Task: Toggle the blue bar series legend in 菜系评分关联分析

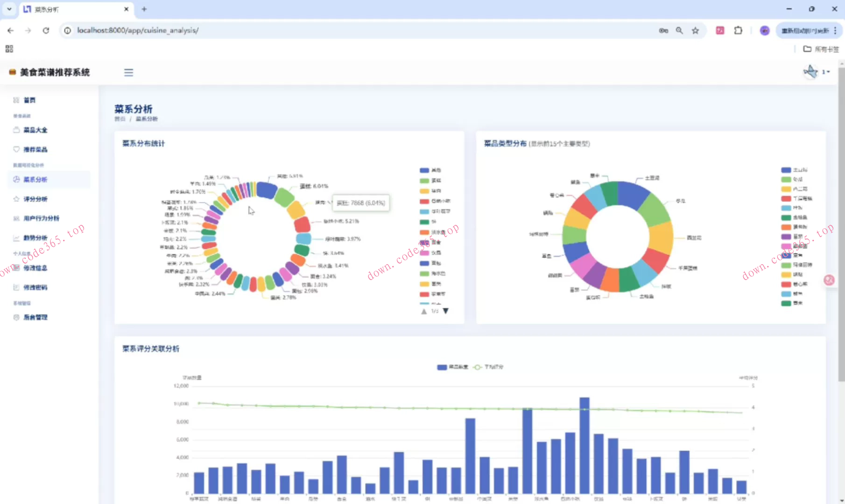Action: [x=442, y=367]
